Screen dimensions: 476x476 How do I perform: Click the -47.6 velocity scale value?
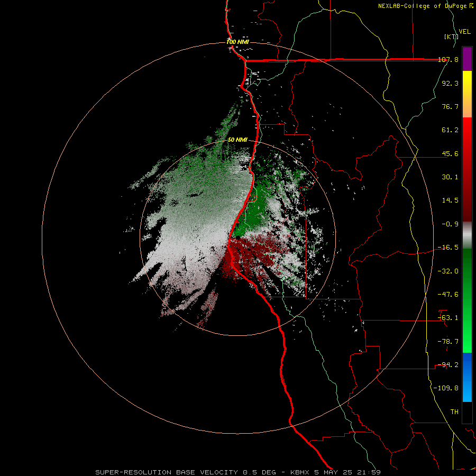[x=448, y=295]
